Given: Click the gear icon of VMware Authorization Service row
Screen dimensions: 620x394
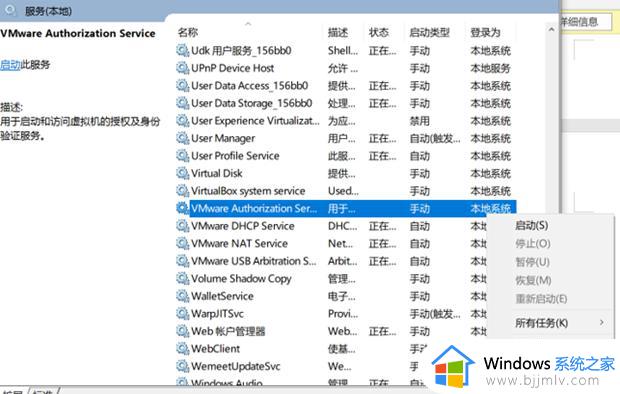Looking at the screenshot, I should pos(182,208).
